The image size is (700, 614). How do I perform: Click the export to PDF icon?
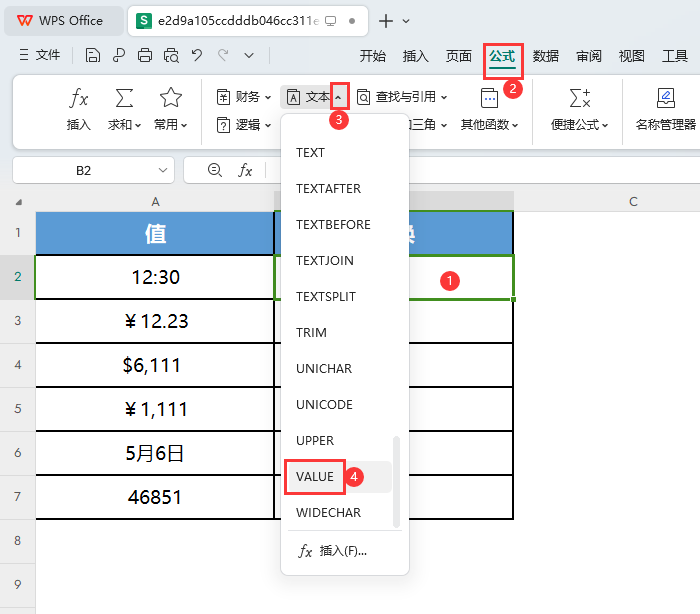point(119,55)
